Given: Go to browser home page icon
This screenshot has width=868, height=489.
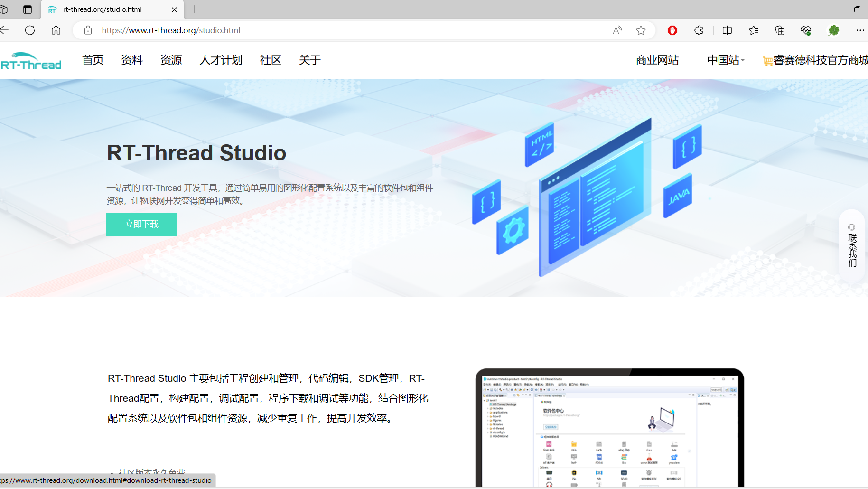Looking at the screenshot, I should (x=56, y=30).
